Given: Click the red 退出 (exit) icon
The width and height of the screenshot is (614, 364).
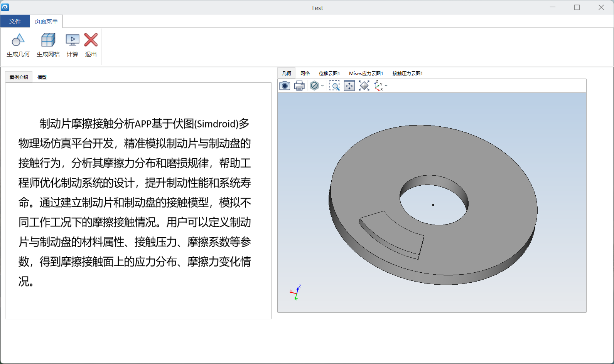Looking at the screenshot, I should pyautogui.click(x=91, y=40).
